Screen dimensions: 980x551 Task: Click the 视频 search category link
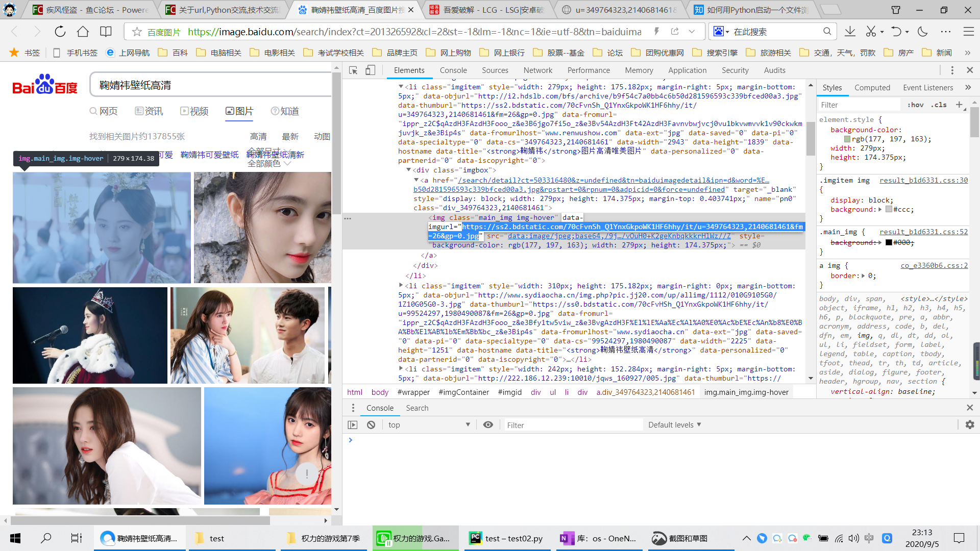pyautogui.click(x=194, y=111)
